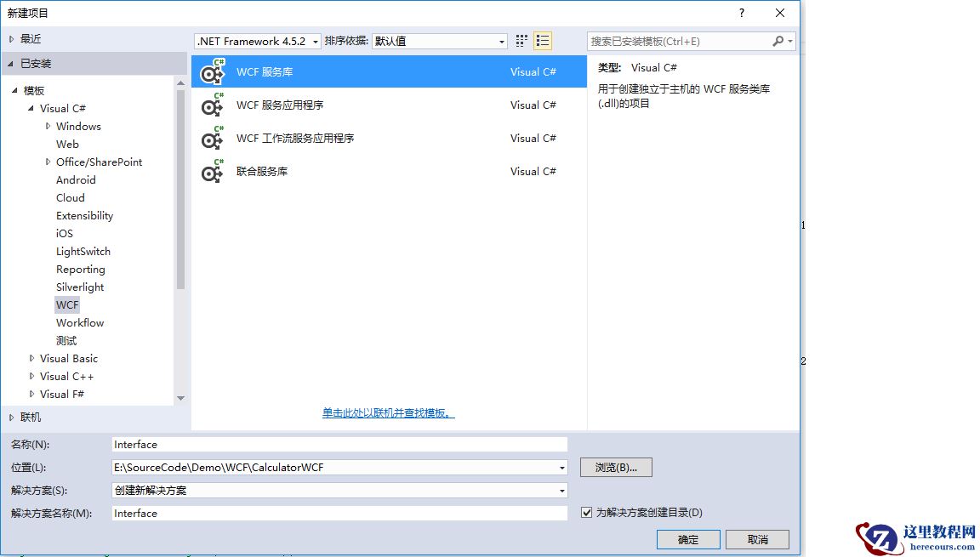Open the 位置 path dropdown arrow
980x557 pixels.
pyautogui.click(x=561, y=468)
